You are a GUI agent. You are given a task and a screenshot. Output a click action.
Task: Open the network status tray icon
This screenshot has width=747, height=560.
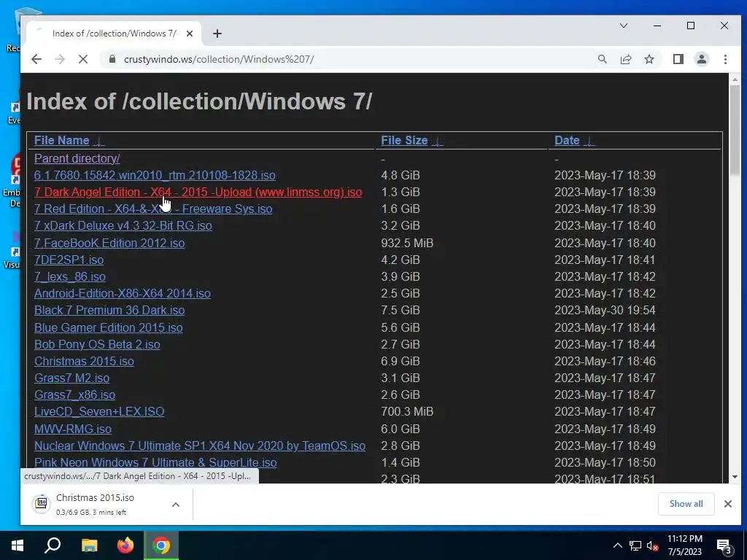[x=635, y=545]
